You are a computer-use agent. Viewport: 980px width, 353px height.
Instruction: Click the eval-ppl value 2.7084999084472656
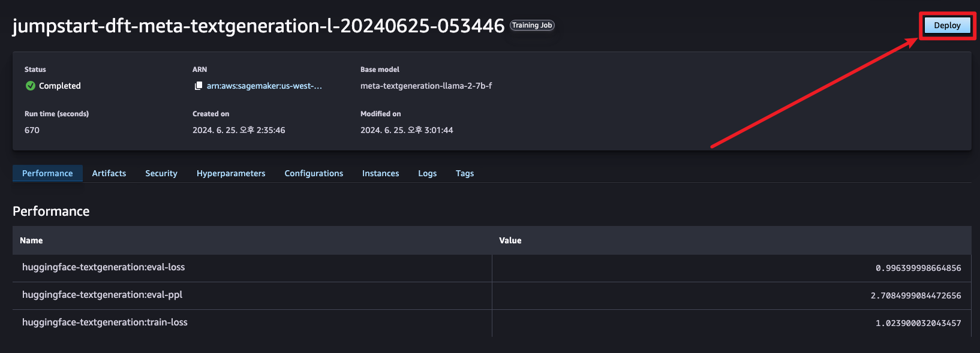tap(916, 295)
